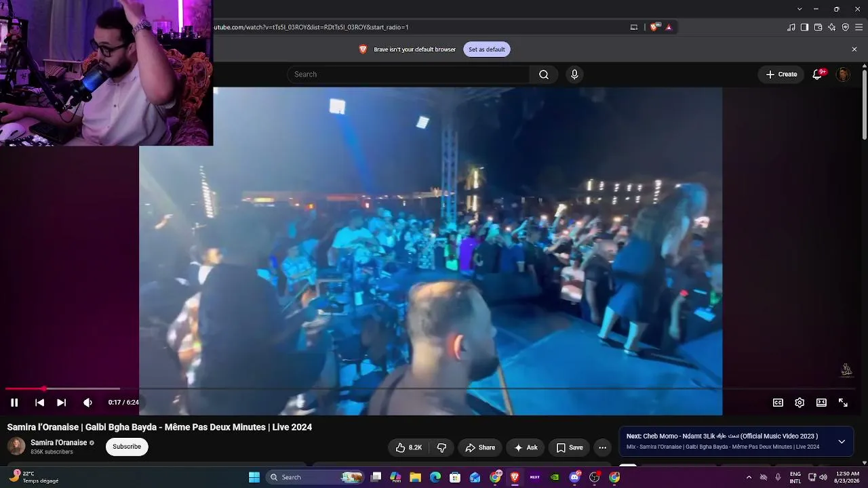
Task: Open the clock and date flyout
Action: (848, 477)
